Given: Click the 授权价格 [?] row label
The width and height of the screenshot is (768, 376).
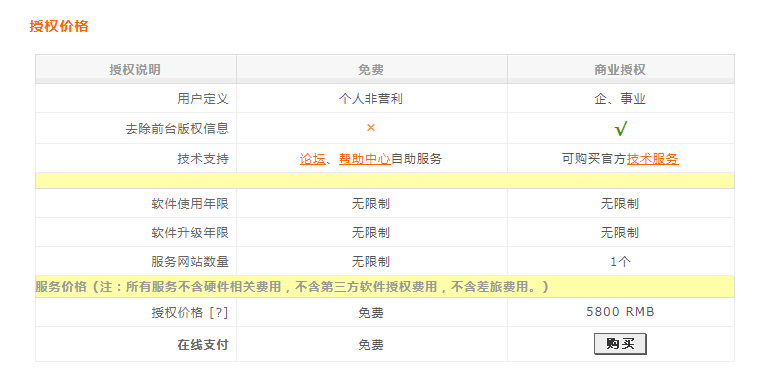Looking at the screenshot, I should click(190, 313).
